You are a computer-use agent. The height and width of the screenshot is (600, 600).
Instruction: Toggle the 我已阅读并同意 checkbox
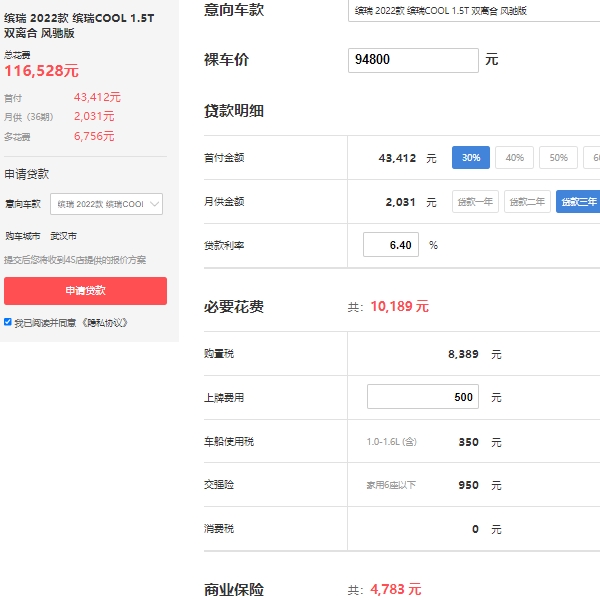tap(9, 322)
